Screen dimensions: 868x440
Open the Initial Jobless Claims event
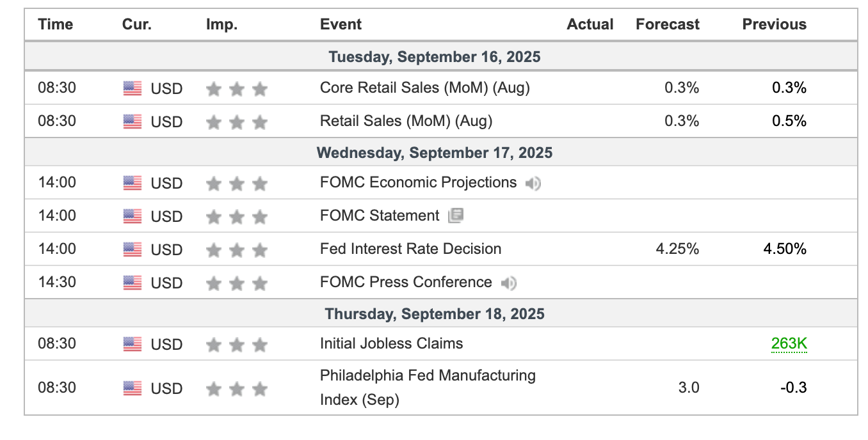click(391, 343)
